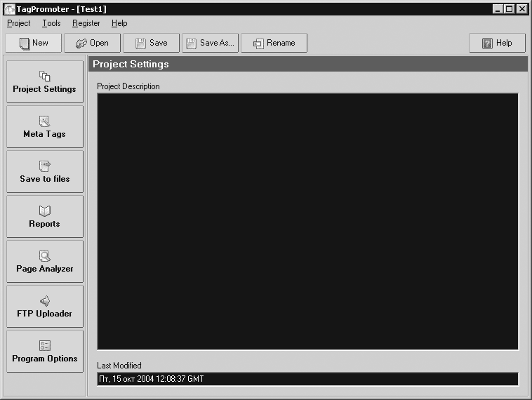The image size is (532, 400).
Task: Click the Help question mark icon
Action: click(487, 43)
